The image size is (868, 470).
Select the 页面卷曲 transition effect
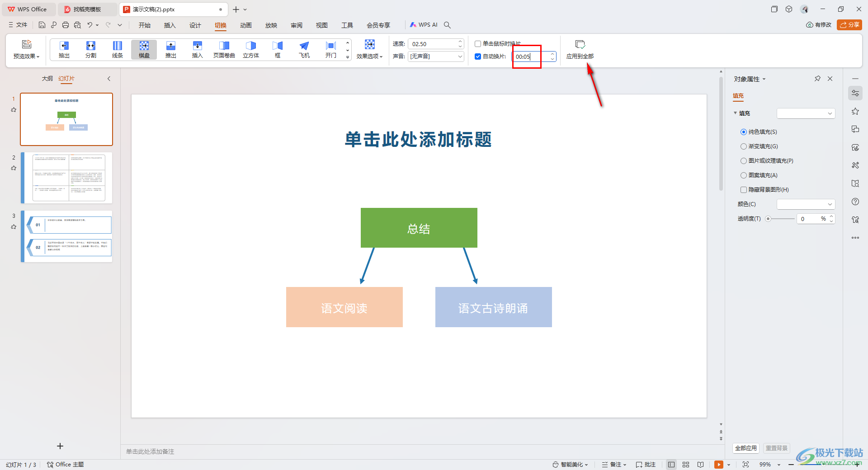224,49
